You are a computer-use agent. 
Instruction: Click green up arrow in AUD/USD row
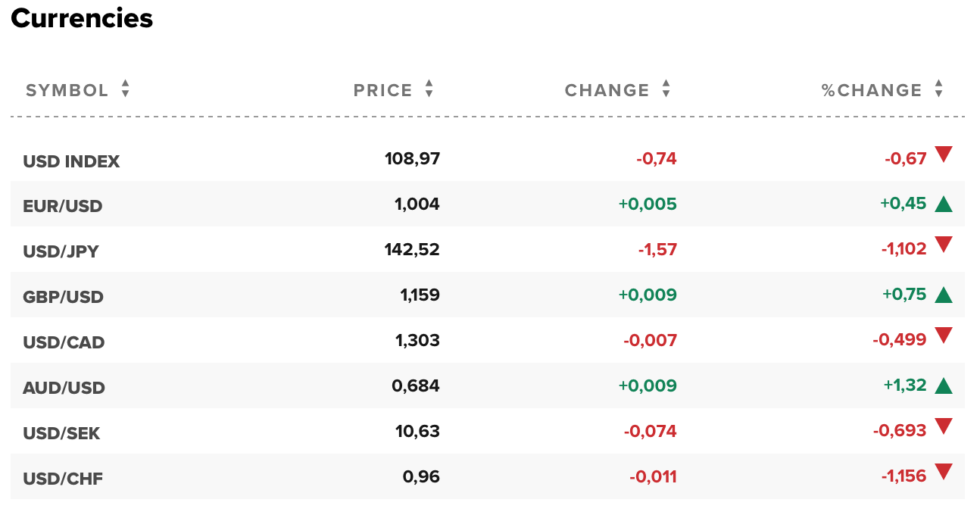tap(943, 385)
